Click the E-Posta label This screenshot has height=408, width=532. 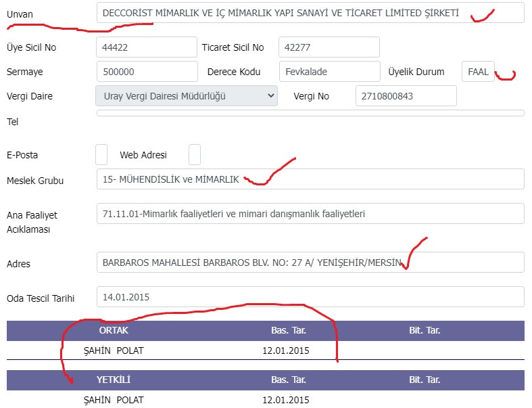(22, 155)
